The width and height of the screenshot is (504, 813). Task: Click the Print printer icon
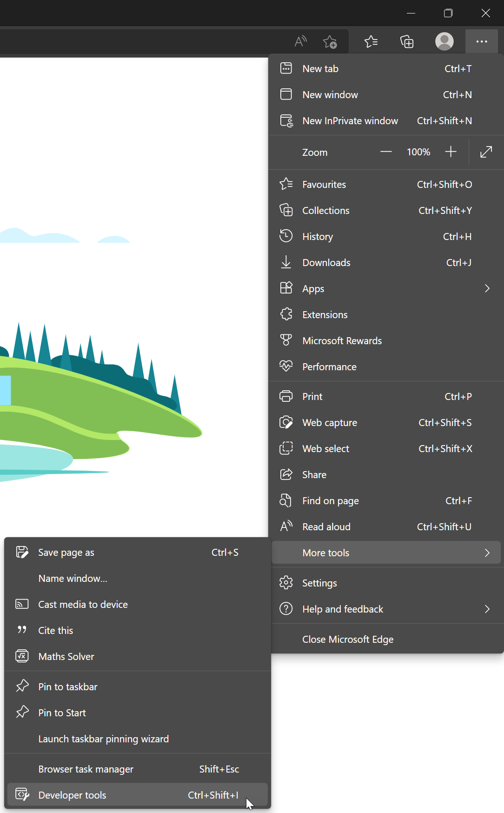(x=286, y=396)
